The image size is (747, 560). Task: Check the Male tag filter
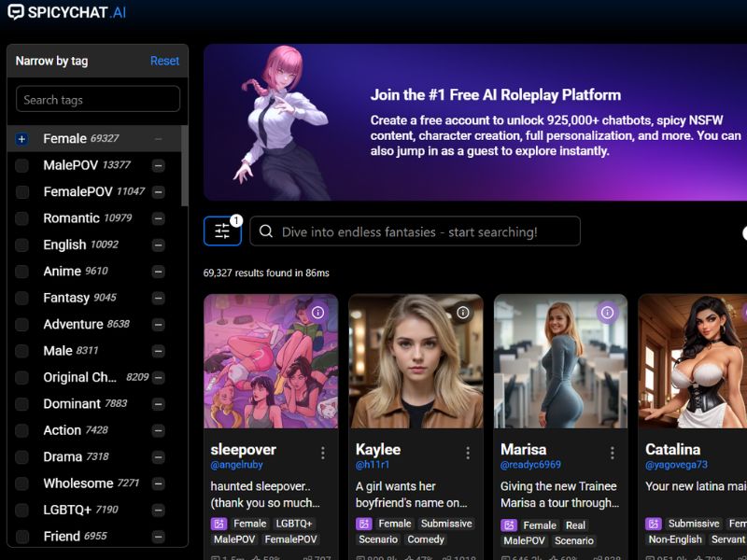pyautogui.click(x=21, y=352)
